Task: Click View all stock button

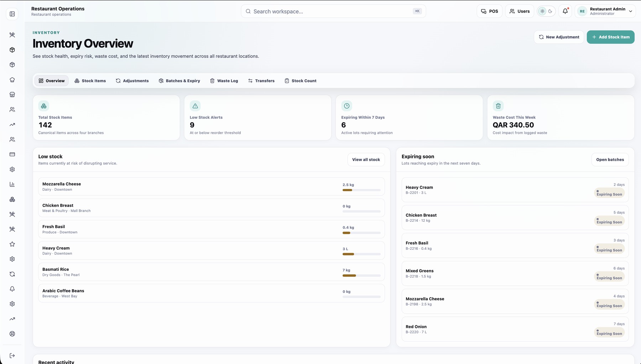Action: pos(366,160)
